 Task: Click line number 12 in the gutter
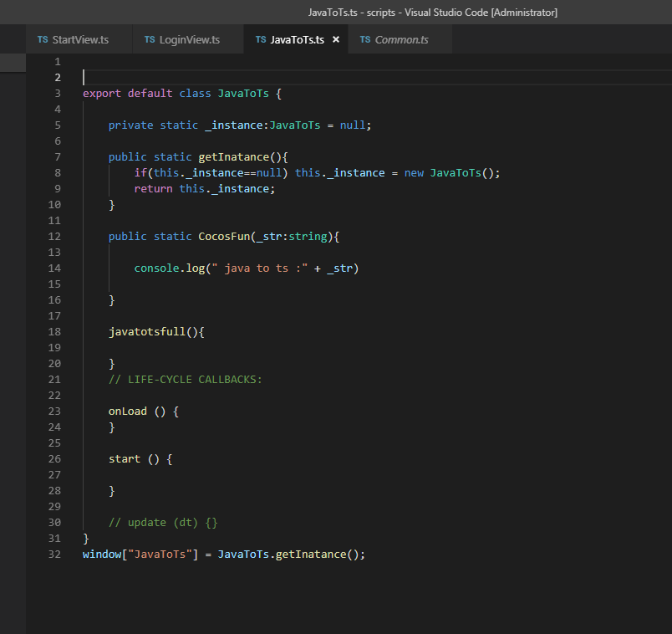[x=55, y=237]
